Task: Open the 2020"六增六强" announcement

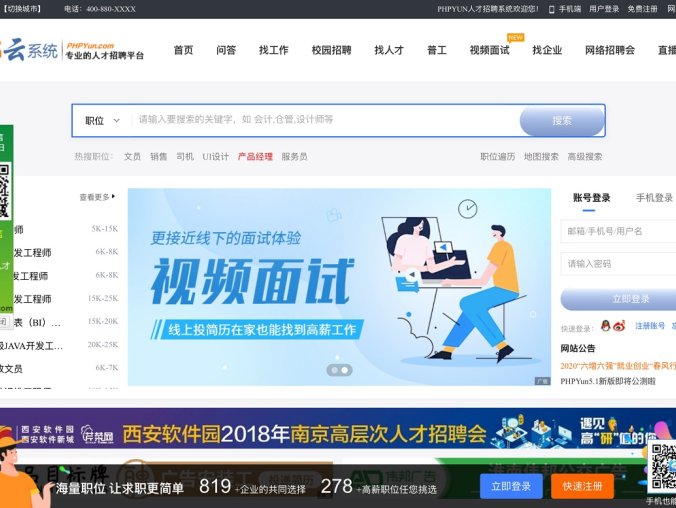Action: pyautogui.click(x=618, y=366)
